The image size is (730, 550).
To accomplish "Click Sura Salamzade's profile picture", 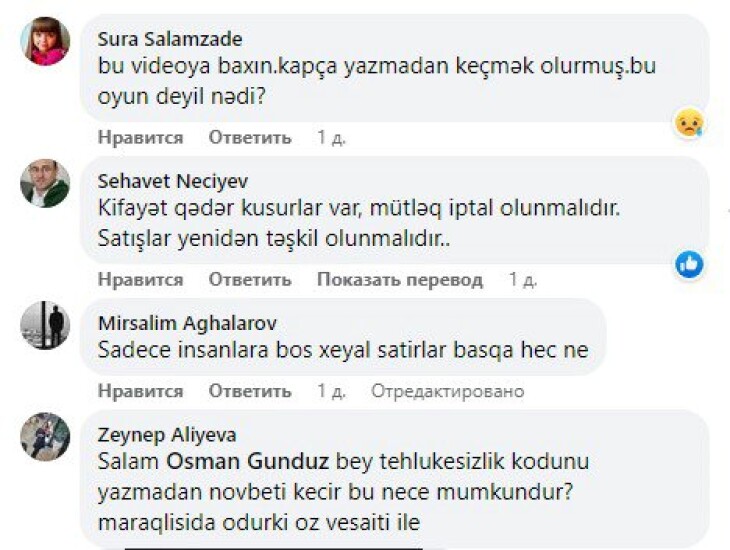I will pos(45,41).
